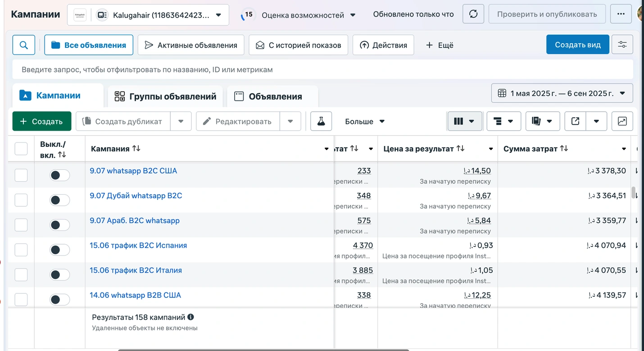644x351 pixels.
Task: Click the green Создать button
Action: (x=42, y=121)
